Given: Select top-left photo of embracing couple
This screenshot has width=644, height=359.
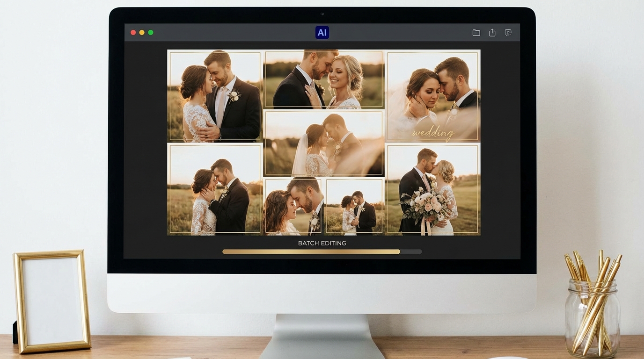Looking at the screenshot, I should (215, 96).
